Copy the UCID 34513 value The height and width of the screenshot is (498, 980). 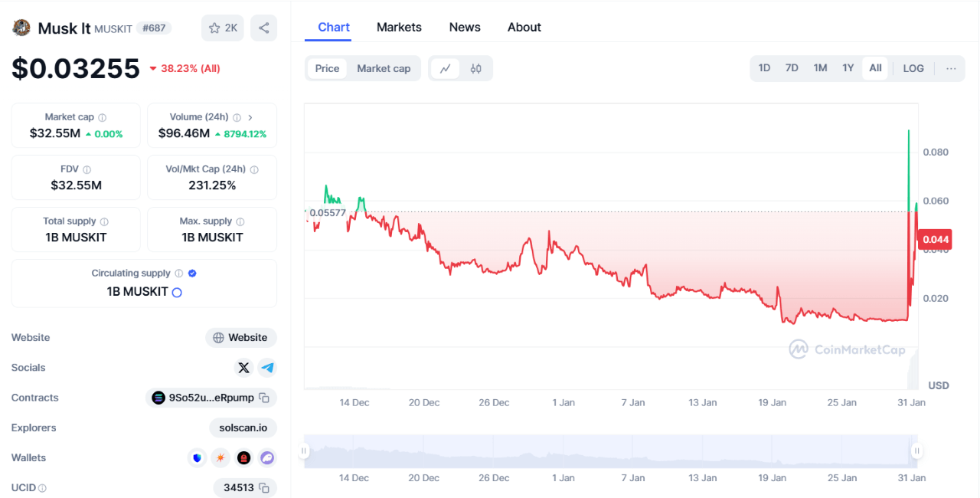(x=263, y=487)
